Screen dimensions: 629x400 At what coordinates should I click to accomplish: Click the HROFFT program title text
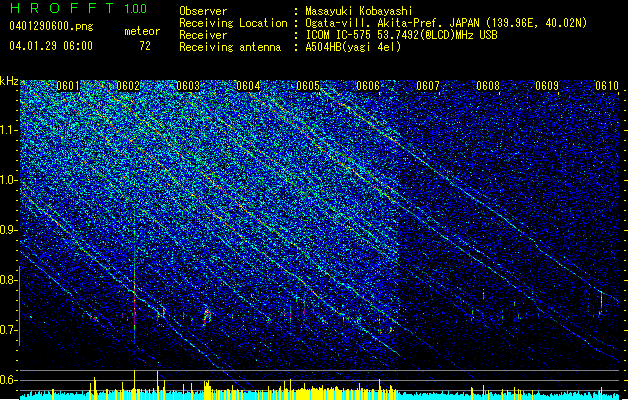[x=62, y=8]
